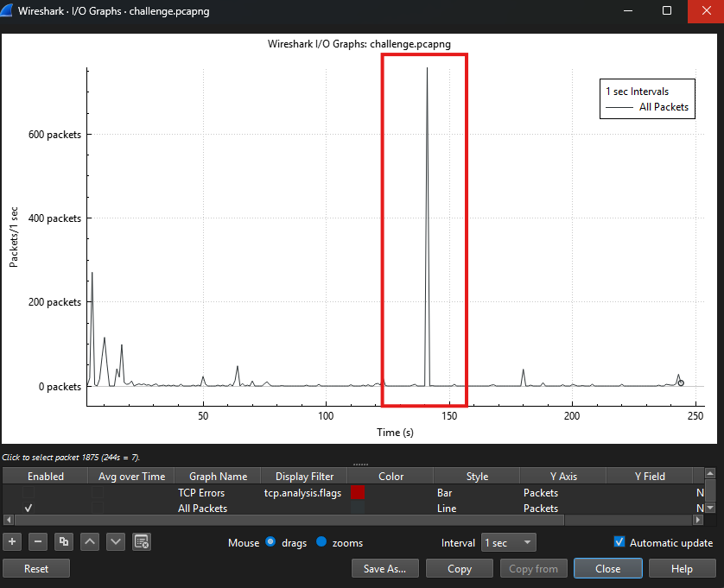
Task: Click the Graph Name column header
Action: point(218,476)
